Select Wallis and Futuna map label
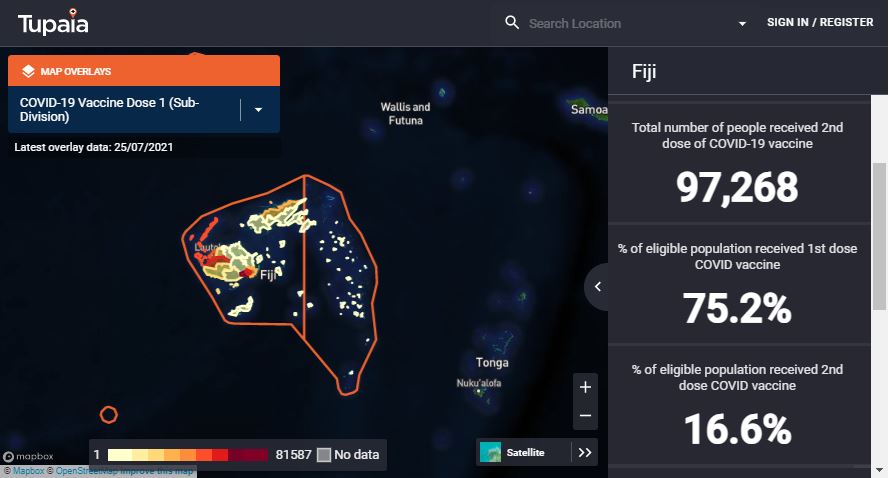891x478 pixels. click(x=405, y=114)
